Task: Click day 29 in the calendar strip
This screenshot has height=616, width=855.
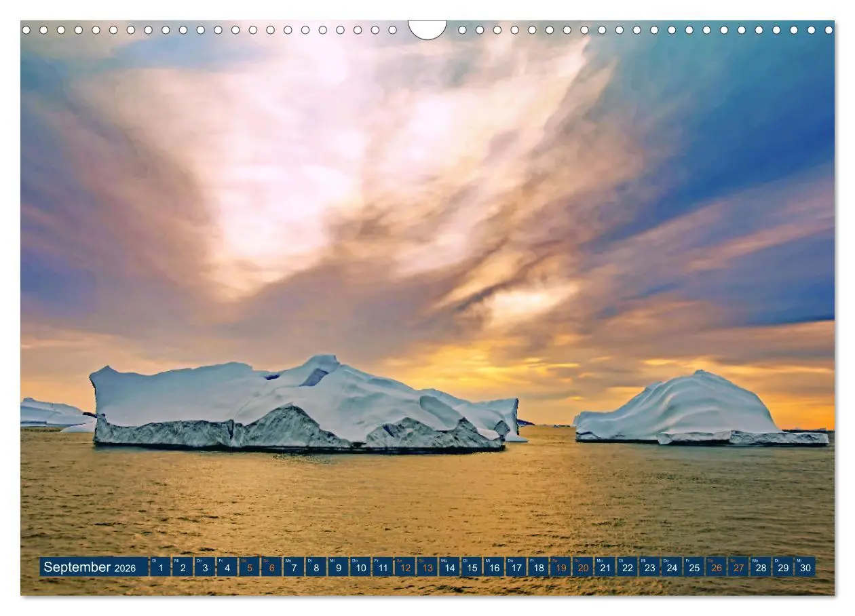Action: (x=782, y=567)
